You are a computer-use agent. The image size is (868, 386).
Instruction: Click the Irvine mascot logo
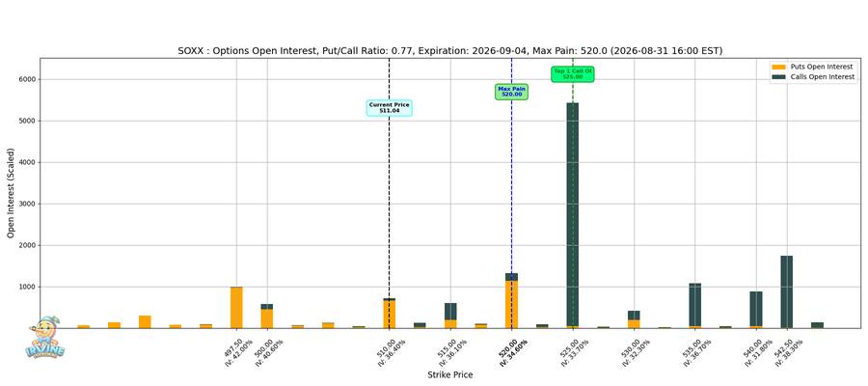(x=44, y=337)
